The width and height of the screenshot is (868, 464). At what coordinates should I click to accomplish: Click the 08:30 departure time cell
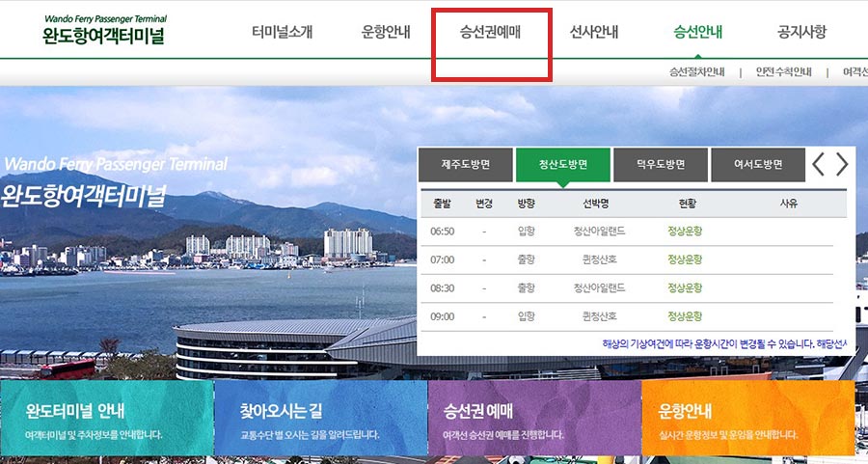click(443, 287)
